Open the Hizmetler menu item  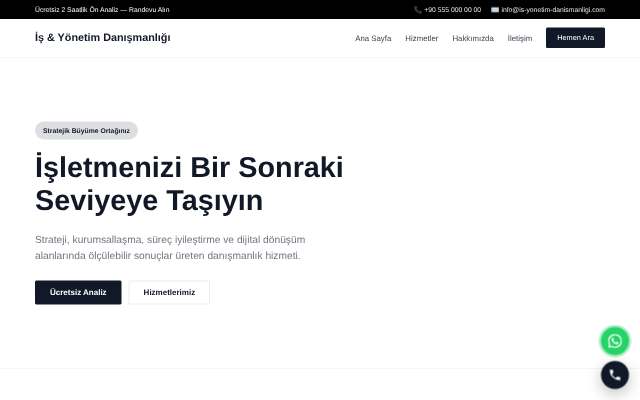[x=422, y=38]
